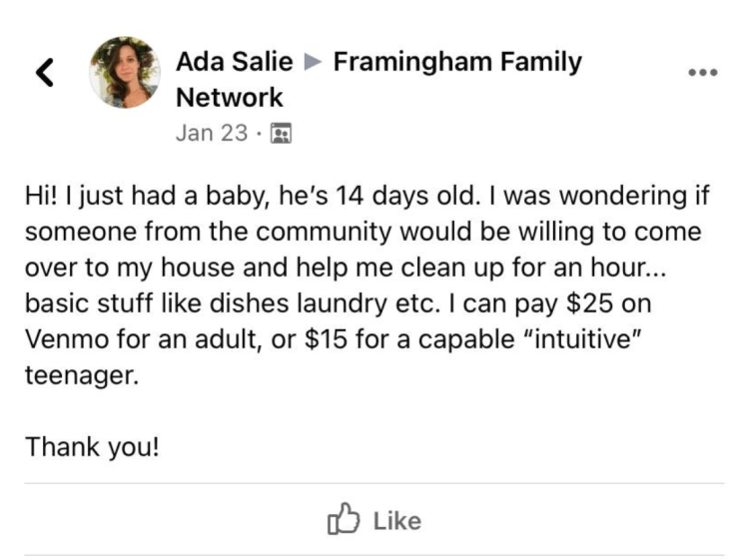Click the word teenager in the post
730x560 pixels.
[82, 375]
